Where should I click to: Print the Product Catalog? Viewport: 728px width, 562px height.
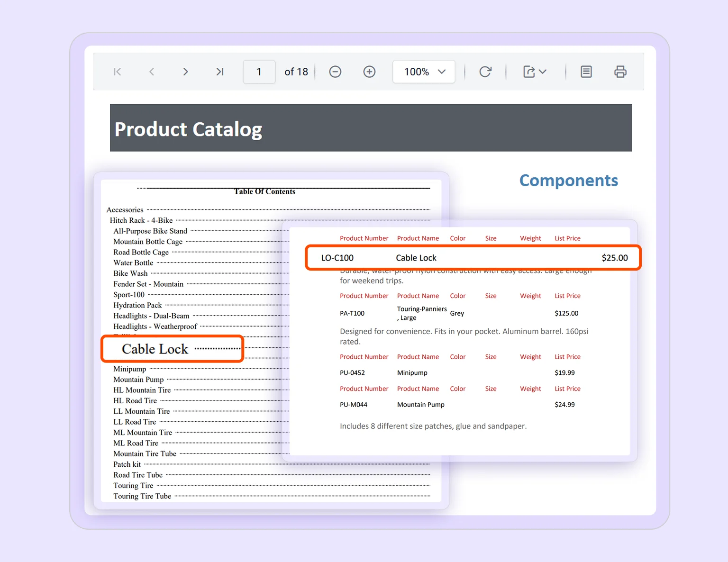pos(620,72)
